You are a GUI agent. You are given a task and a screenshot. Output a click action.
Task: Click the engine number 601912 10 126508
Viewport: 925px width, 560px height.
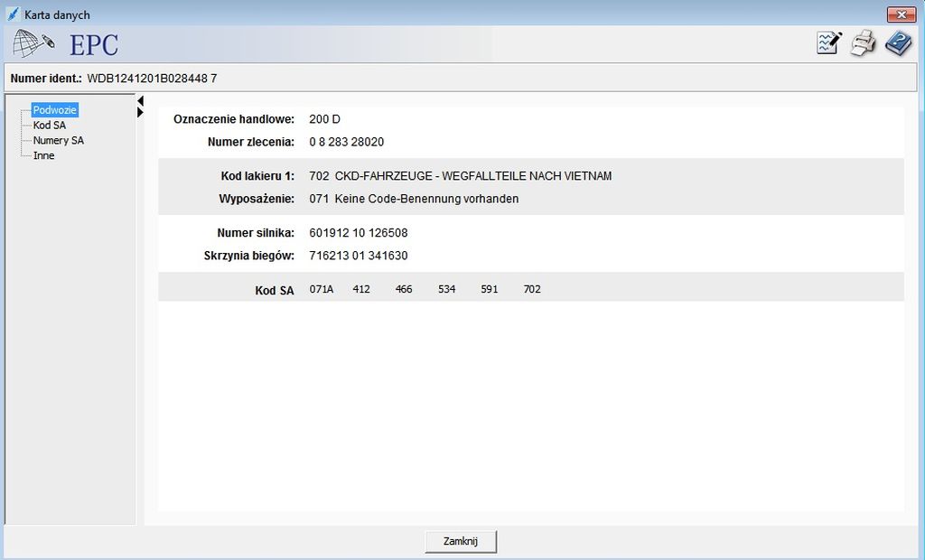coord(358,233)
